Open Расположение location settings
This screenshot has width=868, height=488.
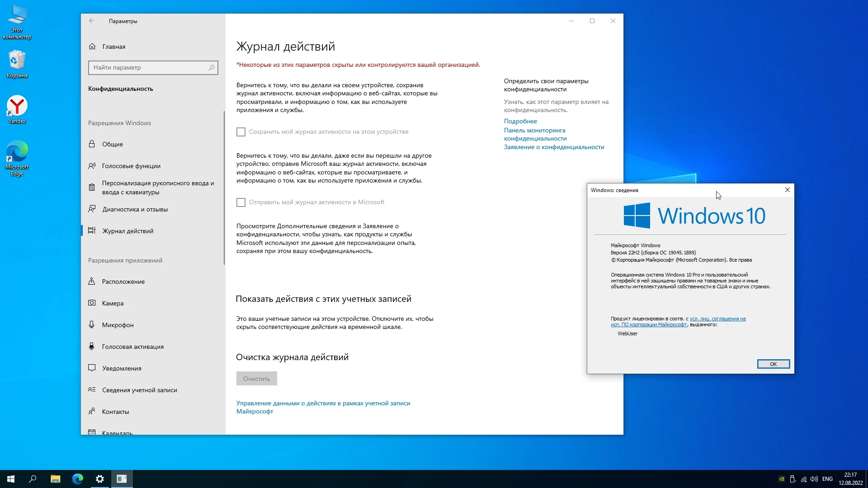[123, 282]
